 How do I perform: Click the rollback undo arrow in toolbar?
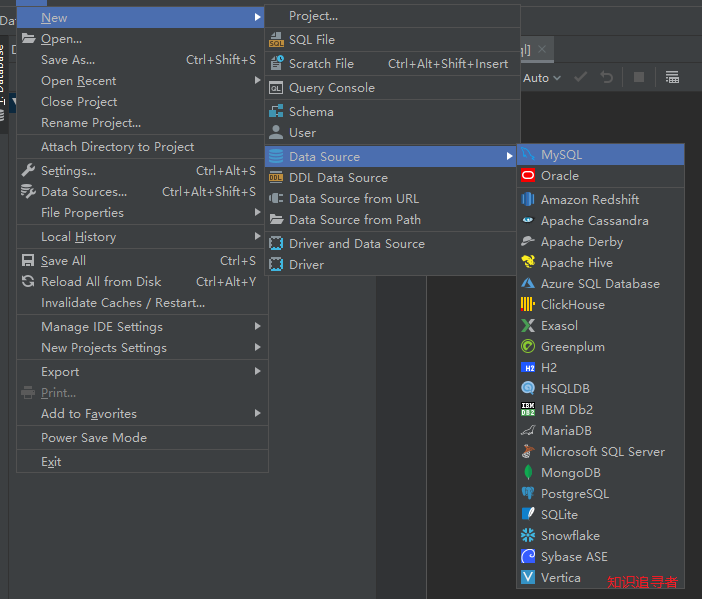click(x=607, y=77)
